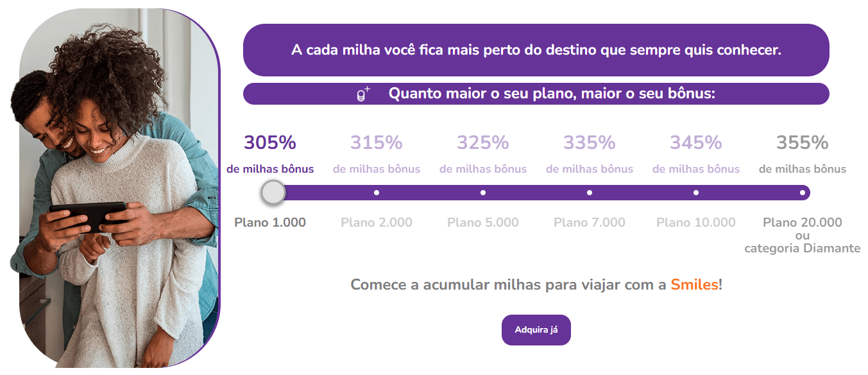Viewport: 868px width, 375px height.
Task: Select the Plano 20.000 slider endpoint dot
Action: click(803, 193)
